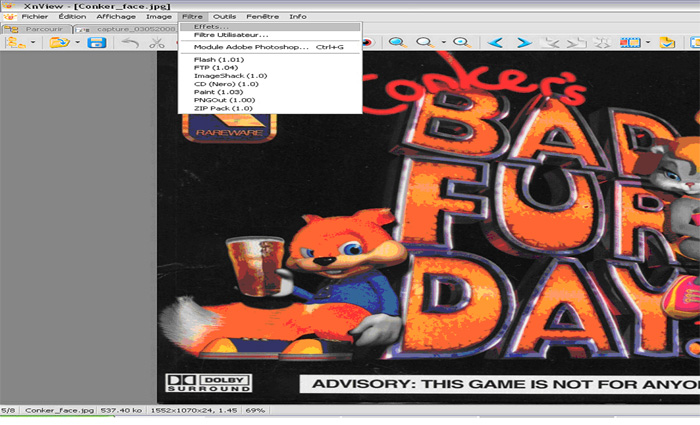Viewport: 700px width, 425px height.
Task: Open the Fichier menu
Action: point(35,17)
